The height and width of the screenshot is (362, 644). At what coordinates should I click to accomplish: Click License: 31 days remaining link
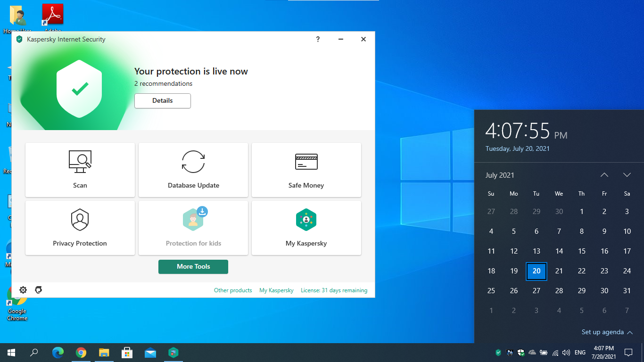click(x=334, y=290)
